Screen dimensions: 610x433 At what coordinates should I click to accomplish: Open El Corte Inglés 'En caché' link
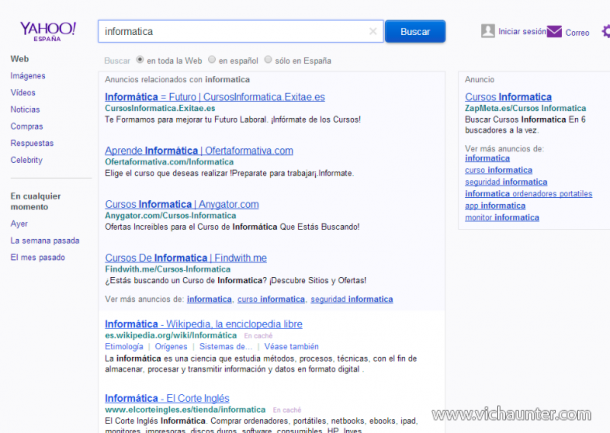287,410
